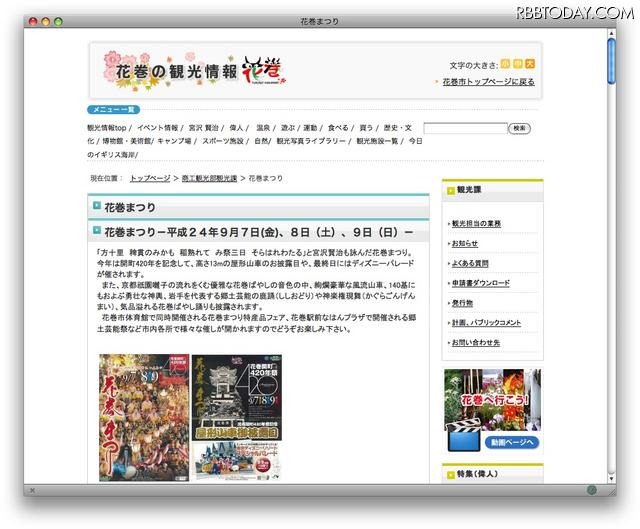Open 食べる menu item

(x=338, y=128)
